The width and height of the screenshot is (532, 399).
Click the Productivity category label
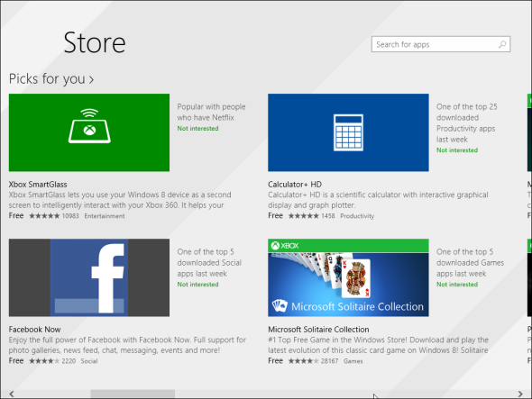pyautogui.click(x=357, y=216)
